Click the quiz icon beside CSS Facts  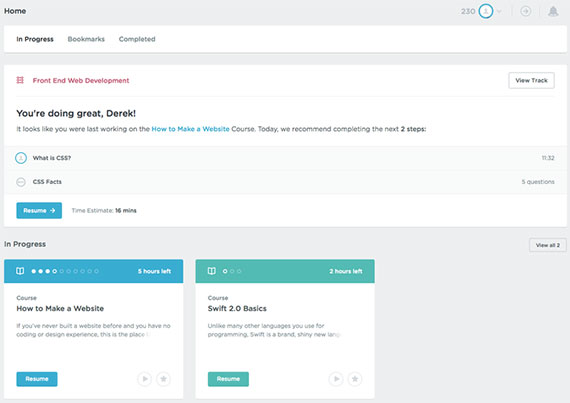point(21,182)
